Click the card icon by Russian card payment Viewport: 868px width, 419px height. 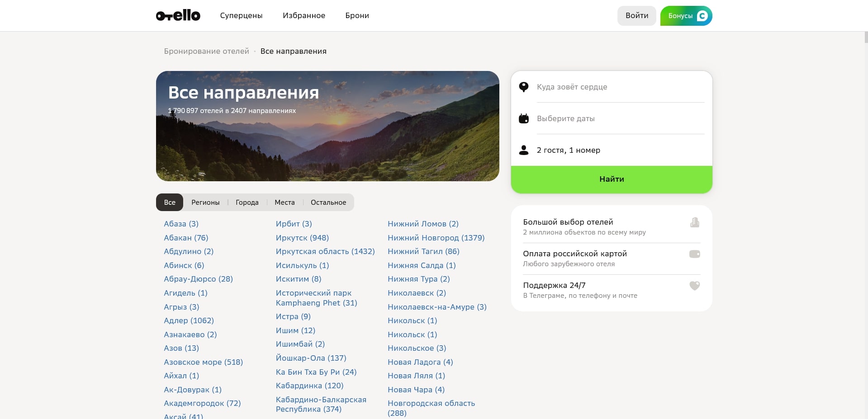694,254
